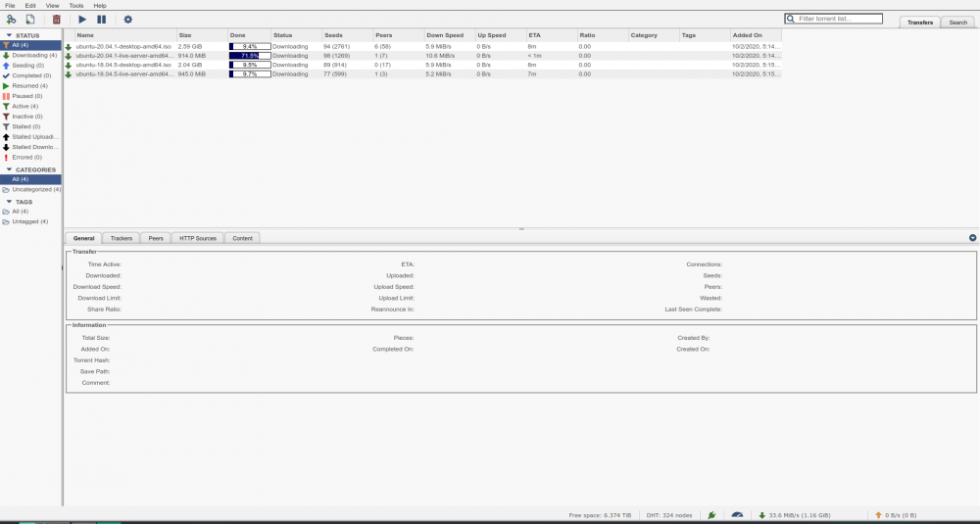Select the Untagged (4) tag filter
The image size is (980, 524).
(30, 221)
